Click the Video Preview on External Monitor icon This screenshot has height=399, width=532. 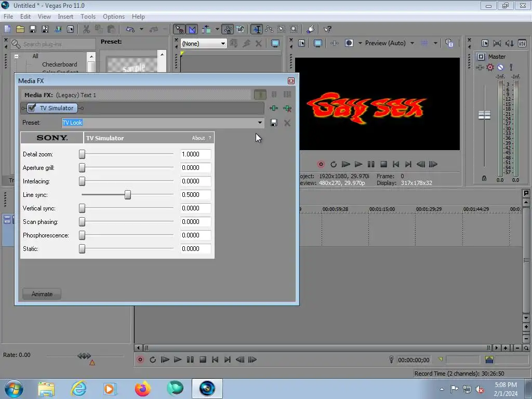tap(318, 43)
